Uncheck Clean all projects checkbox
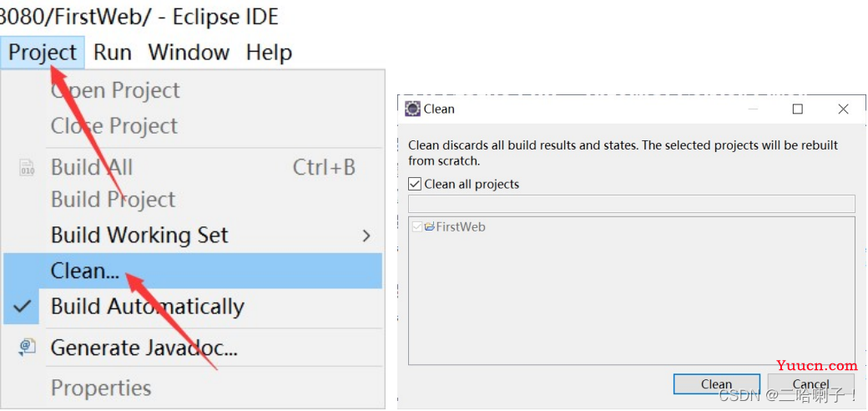The image size is (868, 411). (x=415, y=184)
